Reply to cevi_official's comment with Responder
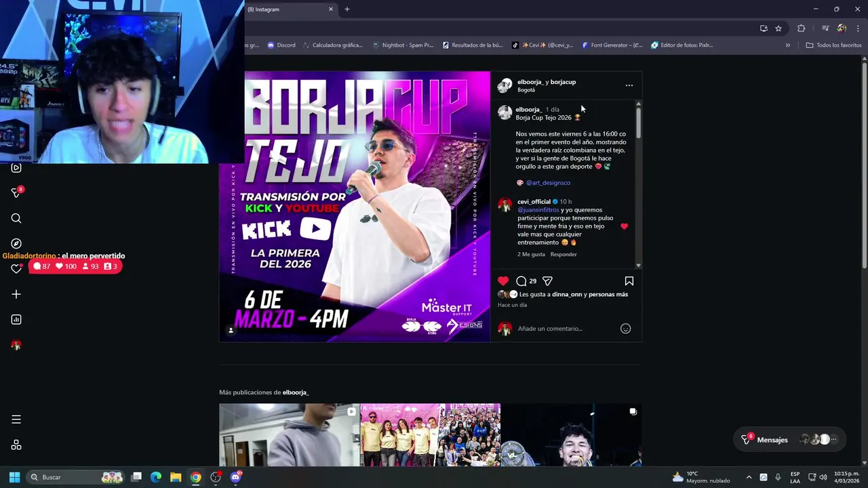This screenshot has width=868, height=488. coord(564,254)
